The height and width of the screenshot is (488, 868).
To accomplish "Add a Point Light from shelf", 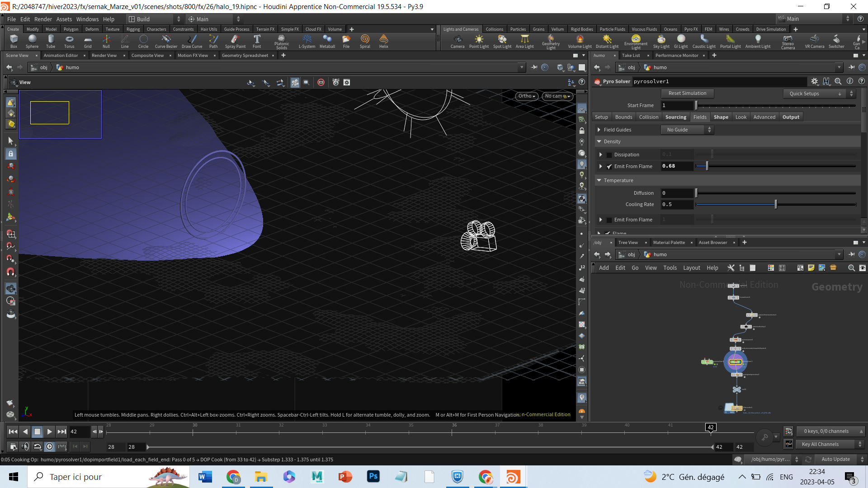I will pyautogui.click(x=479, y=41).
